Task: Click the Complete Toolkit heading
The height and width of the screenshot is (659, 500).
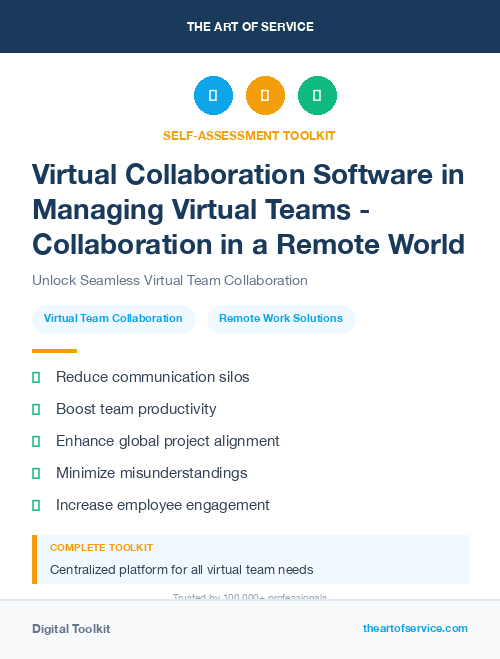Action: coord(101,548)
